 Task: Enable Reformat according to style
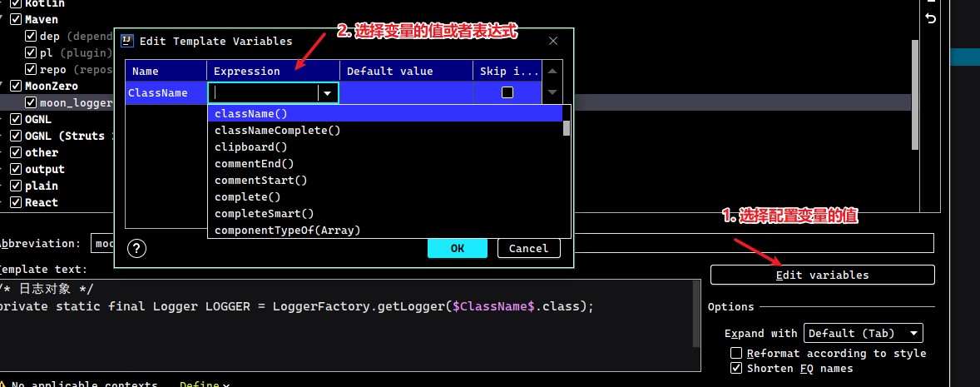tap(737, 353)
